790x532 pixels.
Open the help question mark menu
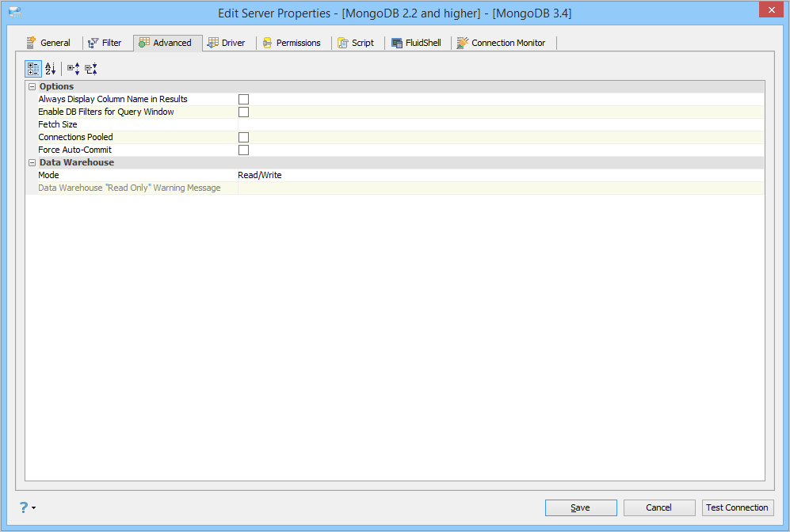click(24, 507)
